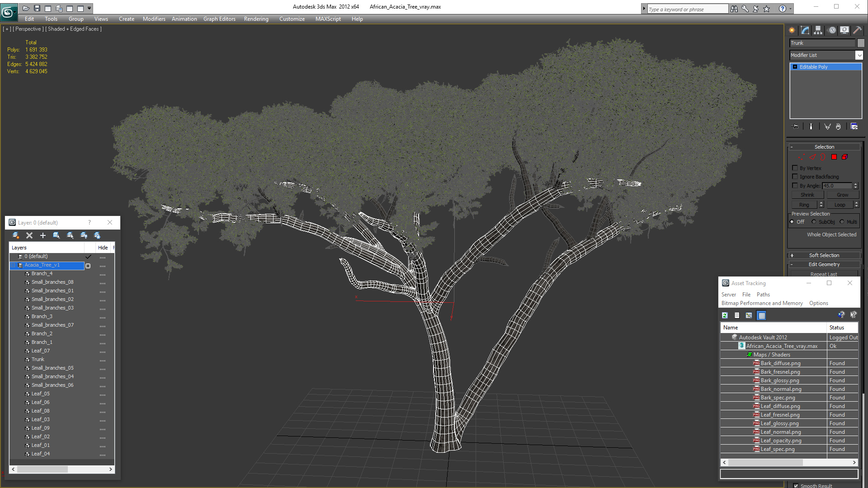Viewport: 868px width, 488px height.
Task: Open the Hierarchy command panel tab
Action: point(818,30)
